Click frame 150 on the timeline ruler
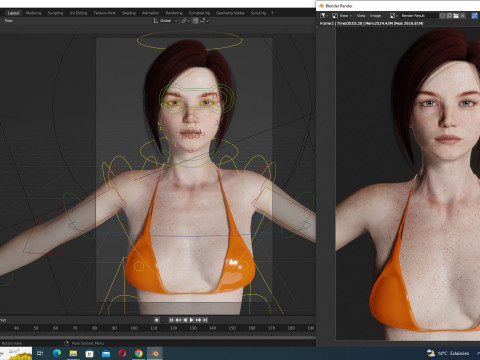This screenshot has width=480, height=360. pos(232,328)
